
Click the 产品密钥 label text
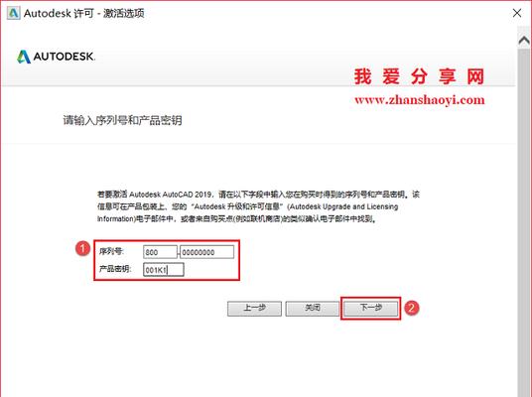coord(115,269)
